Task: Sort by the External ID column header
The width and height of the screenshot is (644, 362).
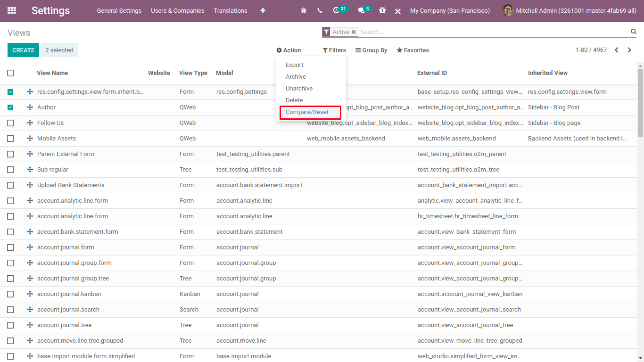Action: coord(432,73)
